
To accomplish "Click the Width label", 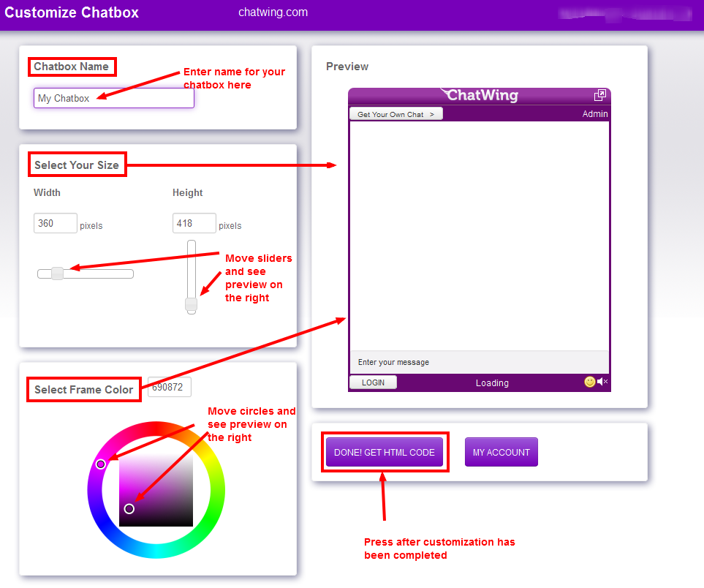I will pyautogui.click(x=47, y=192).
